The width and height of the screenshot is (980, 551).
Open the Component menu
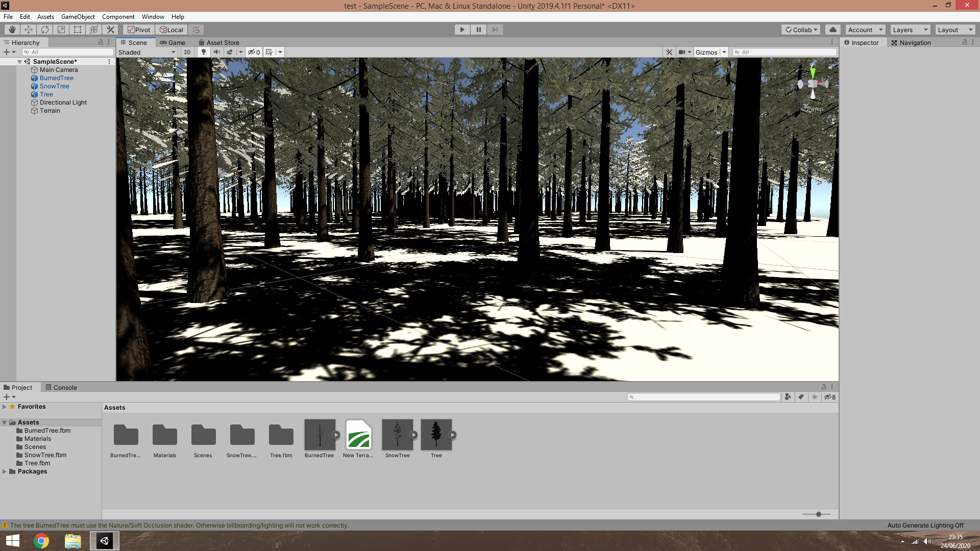[118, 17]
